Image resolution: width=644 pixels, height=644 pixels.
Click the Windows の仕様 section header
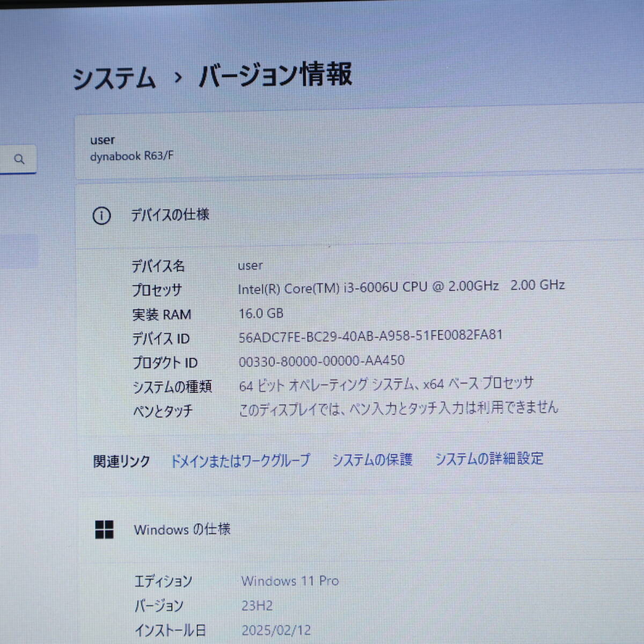tap(182, 529)
